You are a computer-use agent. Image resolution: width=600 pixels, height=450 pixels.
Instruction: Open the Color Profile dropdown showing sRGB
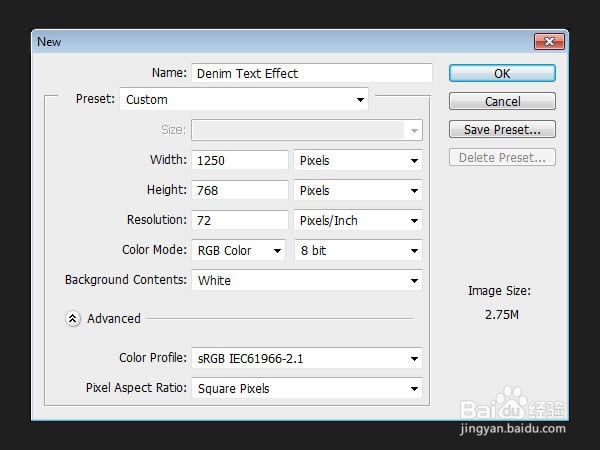307,358
